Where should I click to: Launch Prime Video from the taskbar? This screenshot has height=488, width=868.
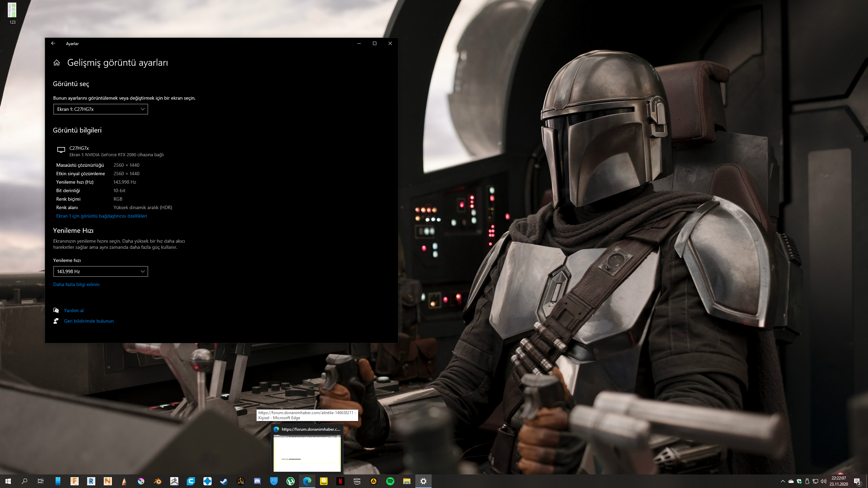coord(357,481)
